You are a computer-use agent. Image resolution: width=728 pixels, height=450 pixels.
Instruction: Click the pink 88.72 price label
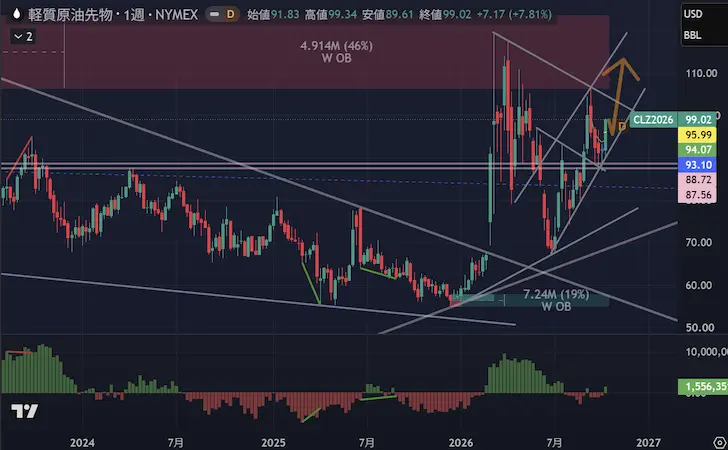point(698,180)
